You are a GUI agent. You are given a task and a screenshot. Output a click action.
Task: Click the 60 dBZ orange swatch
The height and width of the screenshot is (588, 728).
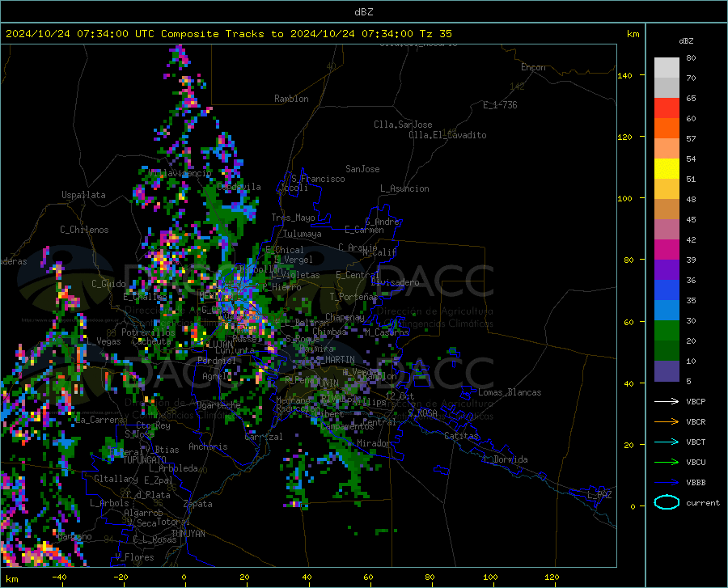pyautogui.click(x=667, y=129)
